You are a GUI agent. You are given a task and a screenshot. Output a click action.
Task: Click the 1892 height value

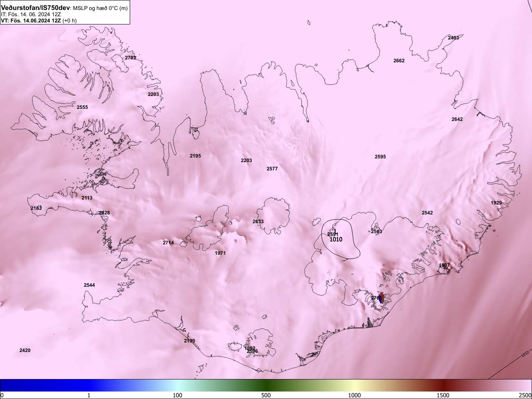250,348
